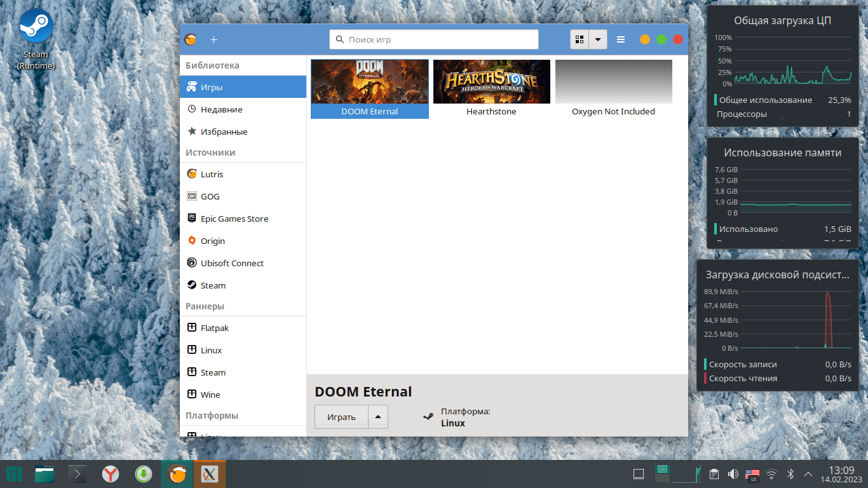The height and width of the screenshot is (488, 868).
Task: Launch the terminal from taskbar
Action: (78, 474)
